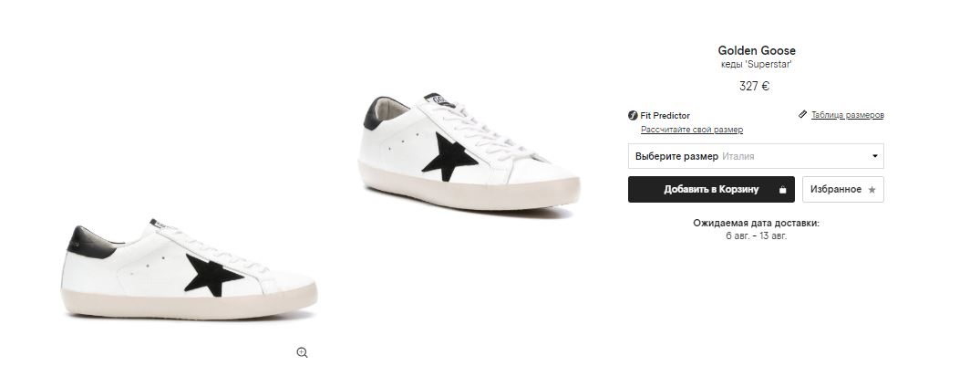Click the 327 € price
980x366 pixels.
click(756, 87)
